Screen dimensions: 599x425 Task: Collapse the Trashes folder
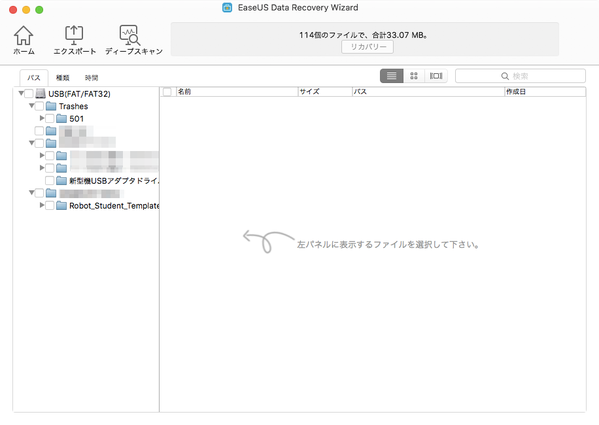click(x=31, y=105)
